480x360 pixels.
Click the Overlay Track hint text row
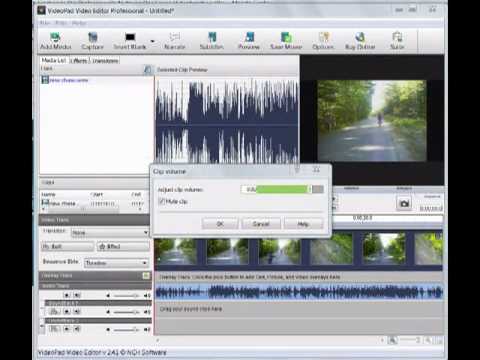pos(299,277)
